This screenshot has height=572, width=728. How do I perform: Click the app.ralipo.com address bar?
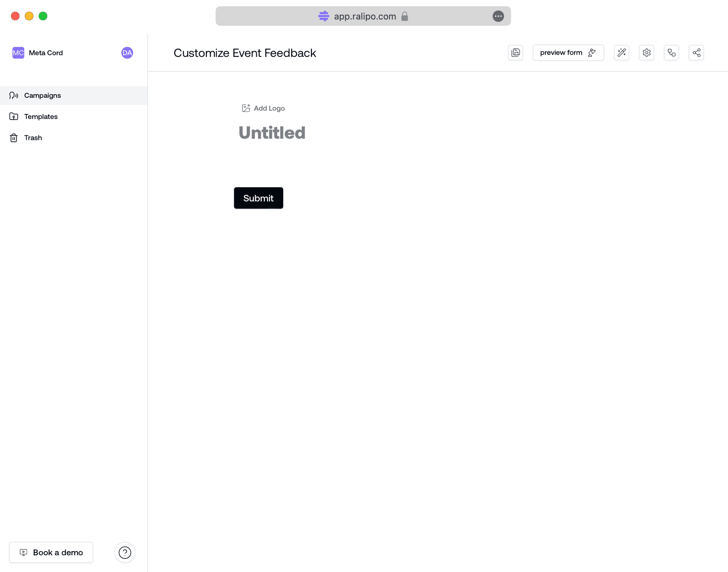tap(364, 16)
